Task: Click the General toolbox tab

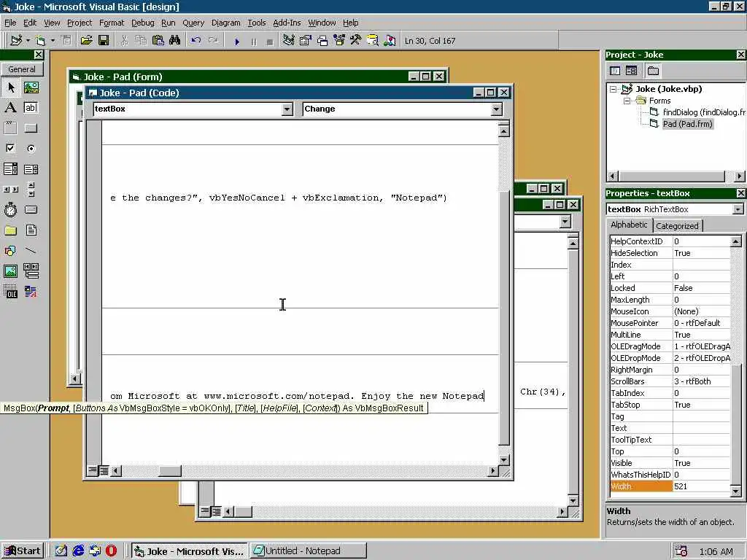Action: 21,69
